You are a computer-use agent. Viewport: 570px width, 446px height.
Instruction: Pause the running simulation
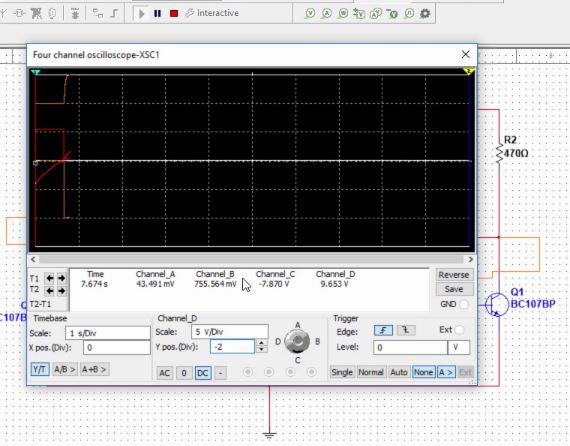click(157, 13)
